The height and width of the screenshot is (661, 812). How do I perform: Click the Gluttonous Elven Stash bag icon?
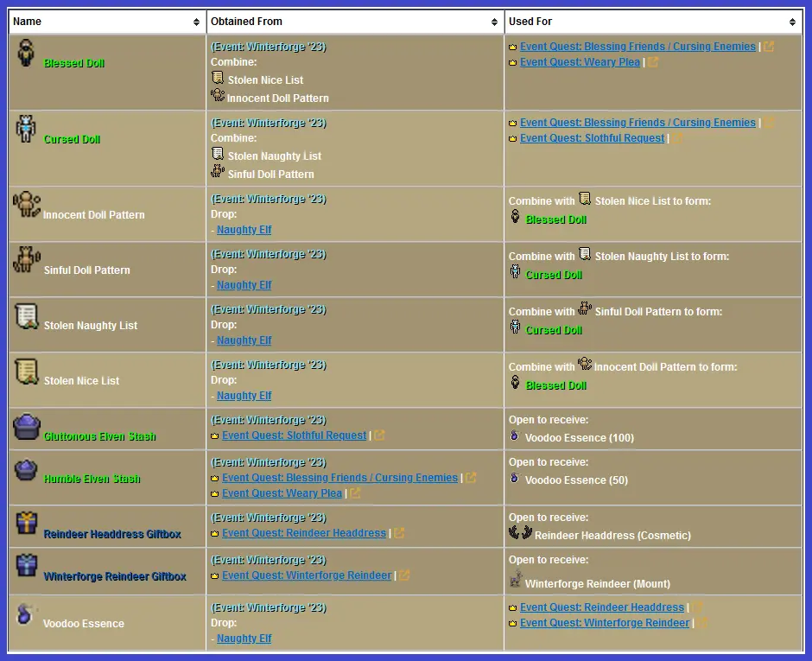[x=26, y=428]
